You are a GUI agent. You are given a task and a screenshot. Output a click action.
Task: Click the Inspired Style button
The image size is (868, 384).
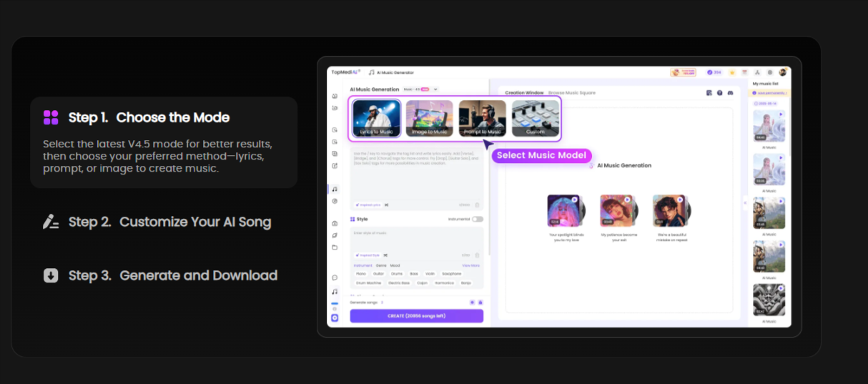click(367, 255)
